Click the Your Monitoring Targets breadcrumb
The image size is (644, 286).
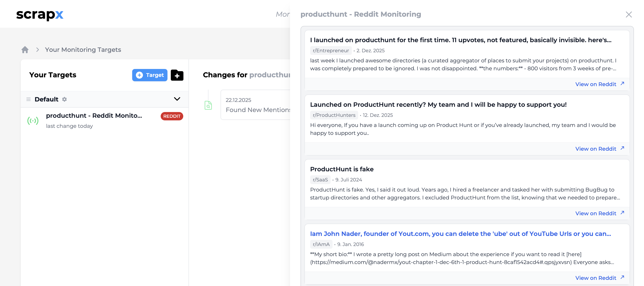(x=83, y=50)
